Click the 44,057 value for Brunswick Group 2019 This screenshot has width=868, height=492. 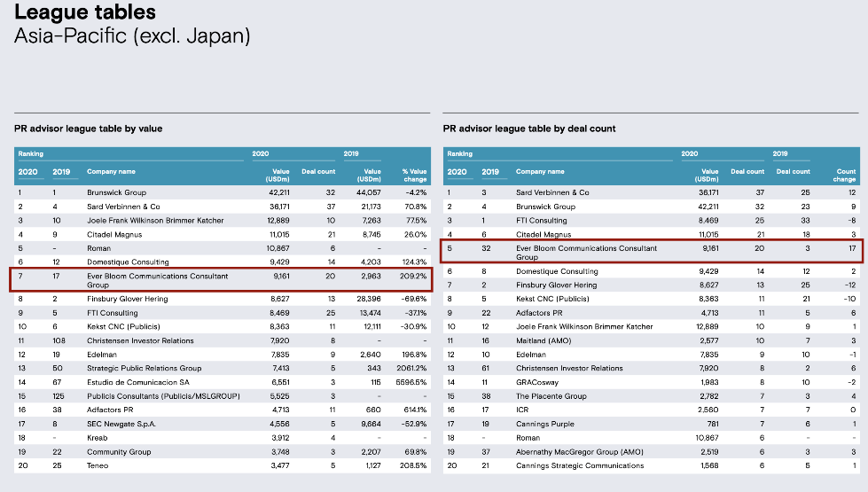click(369, 192)
